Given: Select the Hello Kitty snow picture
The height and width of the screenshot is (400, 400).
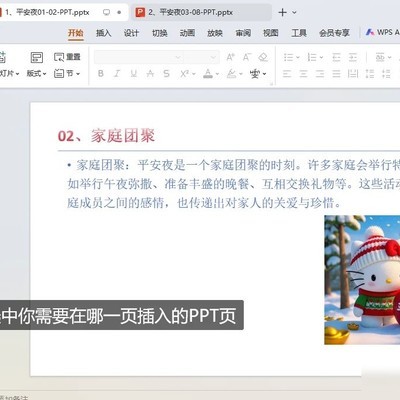Looking at the screenshot, I should pyautogui.click(x=362, y=280).
